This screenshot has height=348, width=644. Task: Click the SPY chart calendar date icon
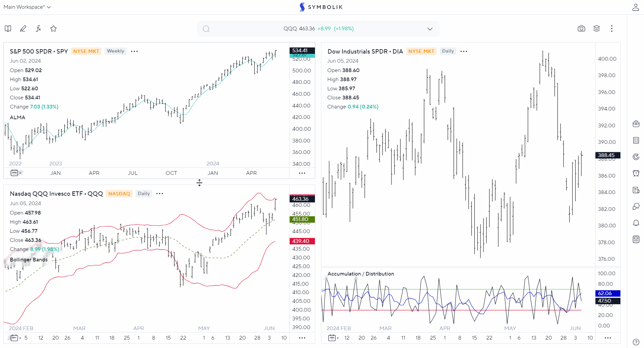coord(14,173)
